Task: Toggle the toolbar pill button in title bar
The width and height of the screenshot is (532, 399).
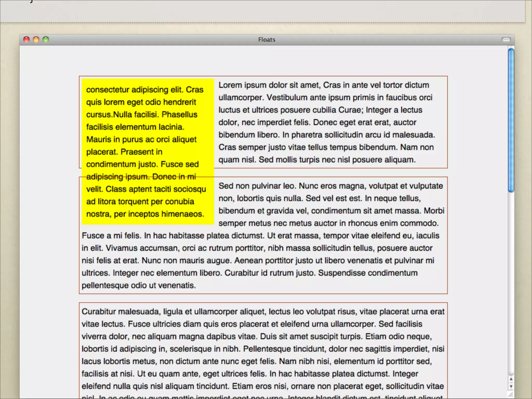Action: pyautogui.click(x=506, y=39)
